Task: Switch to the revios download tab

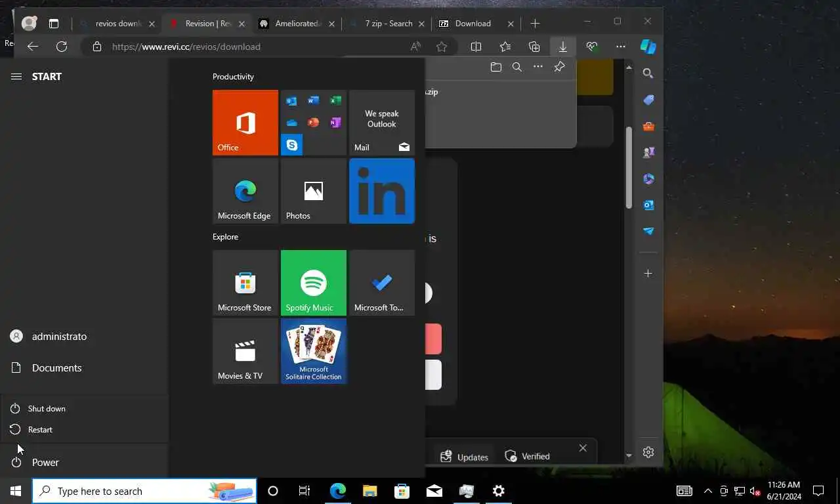Action: pos(117,24)
